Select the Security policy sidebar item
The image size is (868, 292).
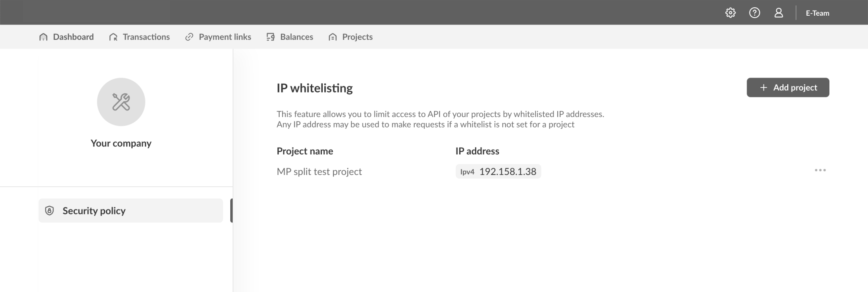point(131,211)
